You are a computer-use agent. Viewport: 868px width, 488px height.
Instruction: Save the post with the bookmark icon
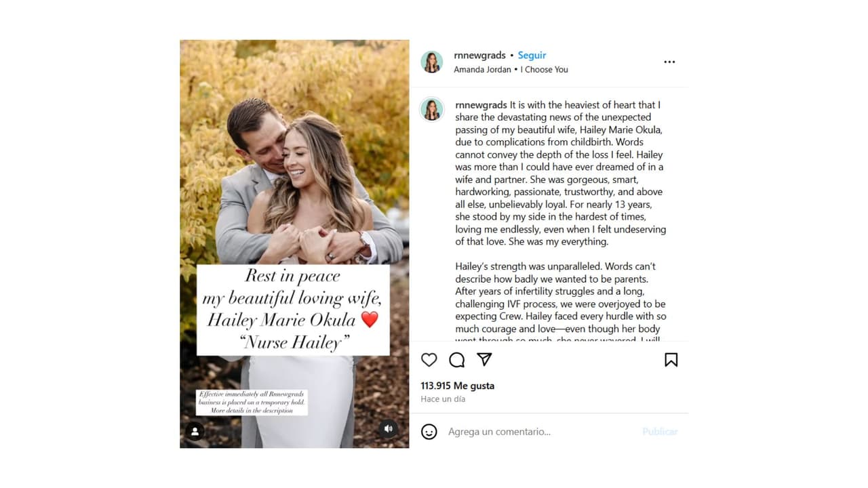[671, 360]
